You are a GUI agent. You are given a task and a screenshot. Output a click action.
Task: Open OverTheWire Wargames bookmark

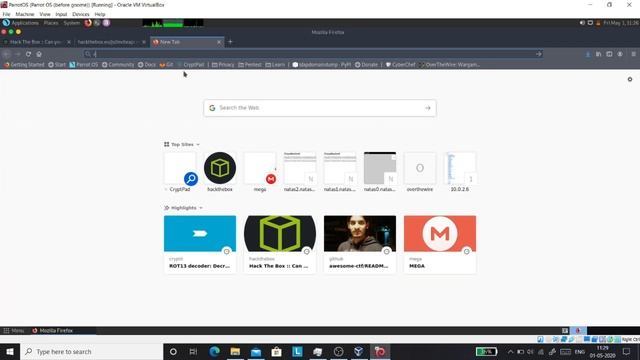pos(449,64)
